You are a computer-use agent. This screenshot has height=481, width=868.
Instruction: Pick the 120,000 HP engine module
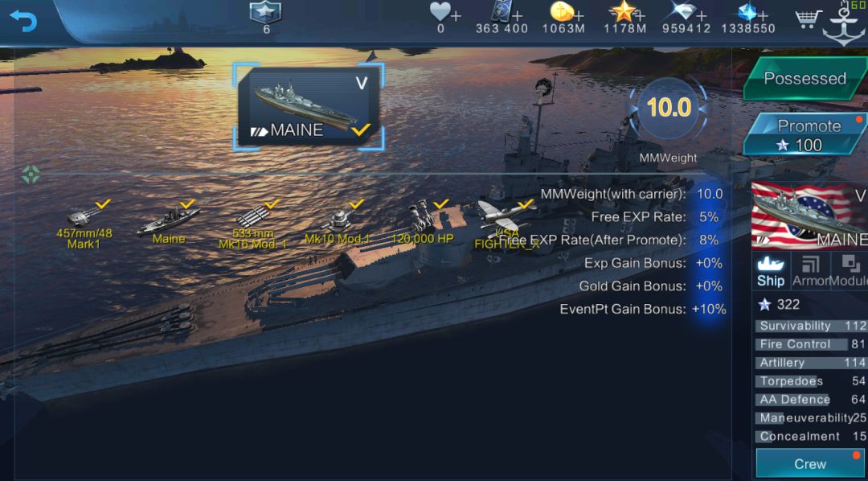pyautogui.click(x=423, y=224)
